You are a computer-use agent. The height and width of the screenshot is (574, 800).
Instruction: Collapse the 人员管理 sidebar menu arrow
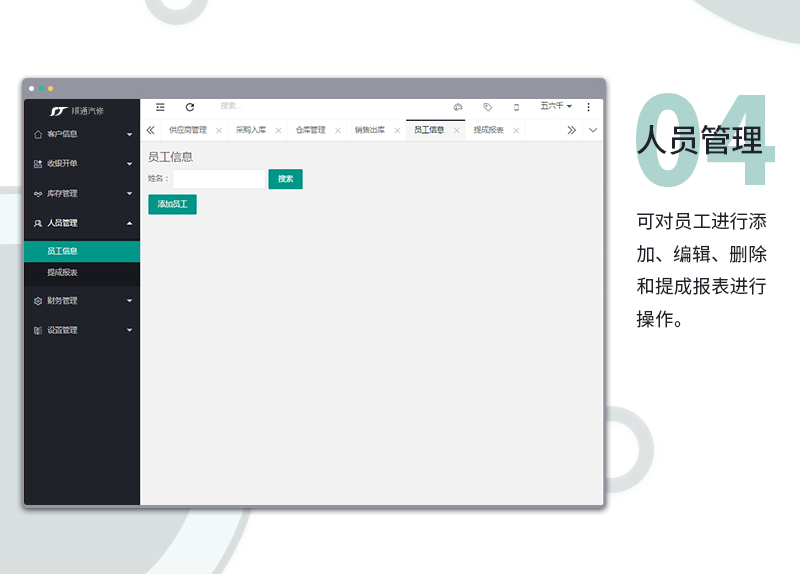pyautogui.click(x=130, y=223)
